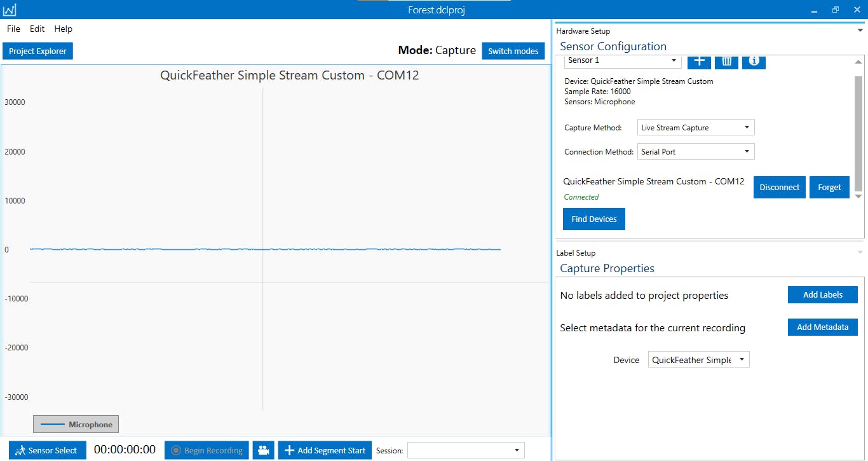Delete sensor with trash icon
This screenshot has height=461, width=868.
(726, 61)
